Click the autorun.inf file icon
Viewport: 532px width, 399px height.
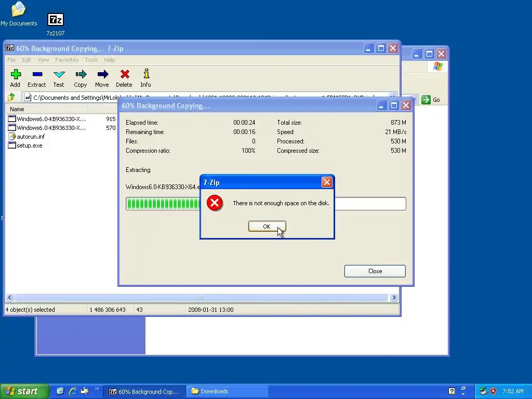coord(12,137)
